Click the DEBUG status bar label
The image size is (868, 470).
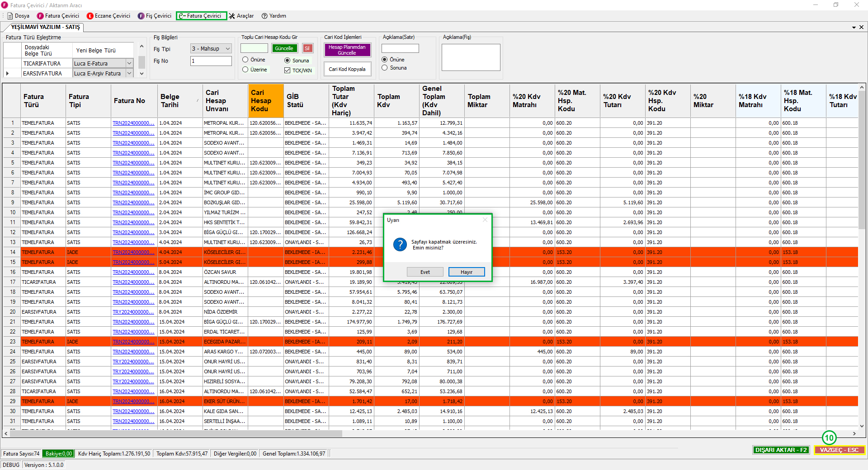tap(11, 465)
